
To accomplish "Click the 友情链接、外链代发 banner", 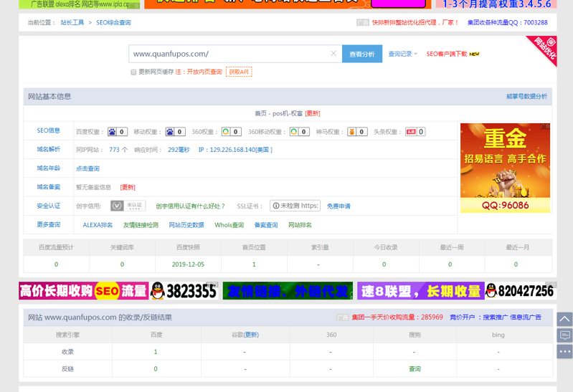I will pyautogui.click(x=288, y=291).
